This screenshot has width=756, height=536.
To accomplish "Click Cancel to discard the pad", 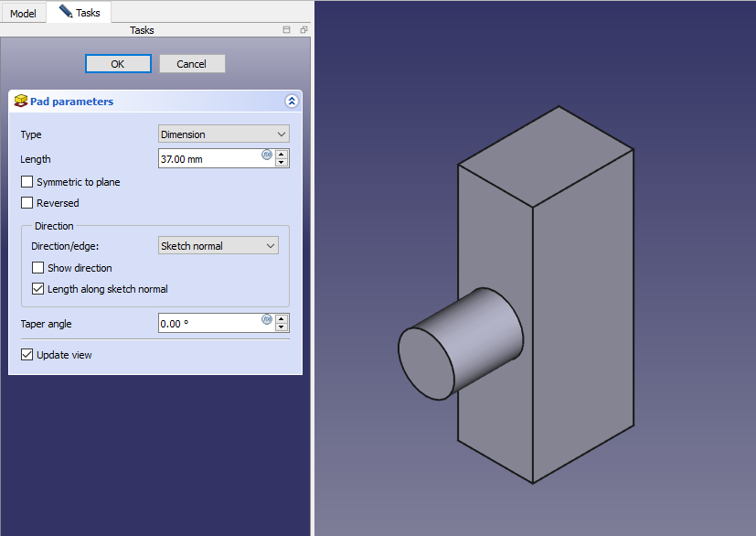I will pyautogui.click(x=192, y=64).
